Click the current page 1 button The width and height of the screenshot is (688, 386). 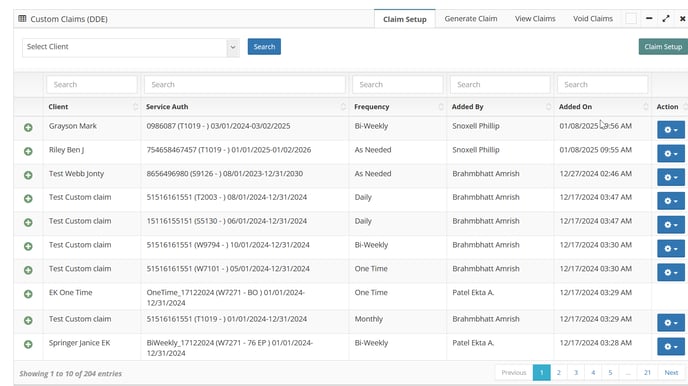pyautogui.click(x=541, y=372)
